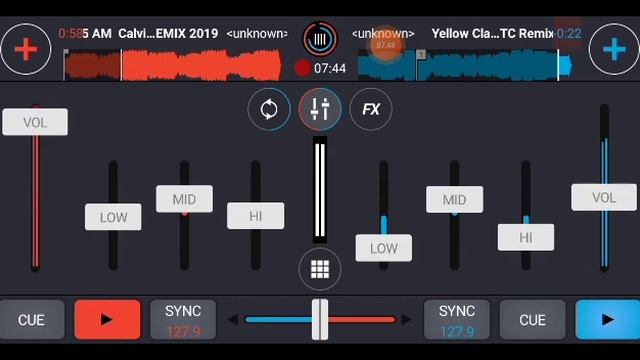Click the left deck MID EQ handle
This screenshot has width=640, height=360.
click(184, 199)
